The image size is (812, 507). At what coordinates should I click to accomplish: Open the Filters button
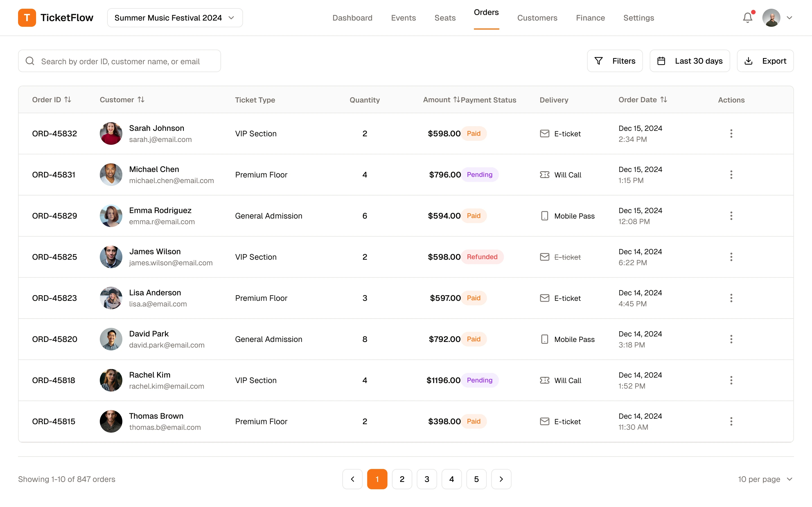[x=614, y=61]
